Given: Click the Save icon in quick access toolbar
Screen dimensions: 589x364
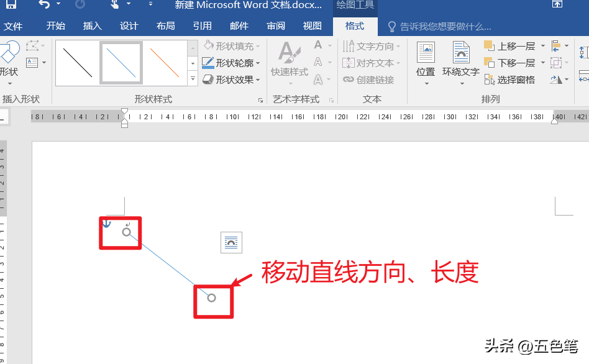Looking at the screenshot, I should [11, 4].
